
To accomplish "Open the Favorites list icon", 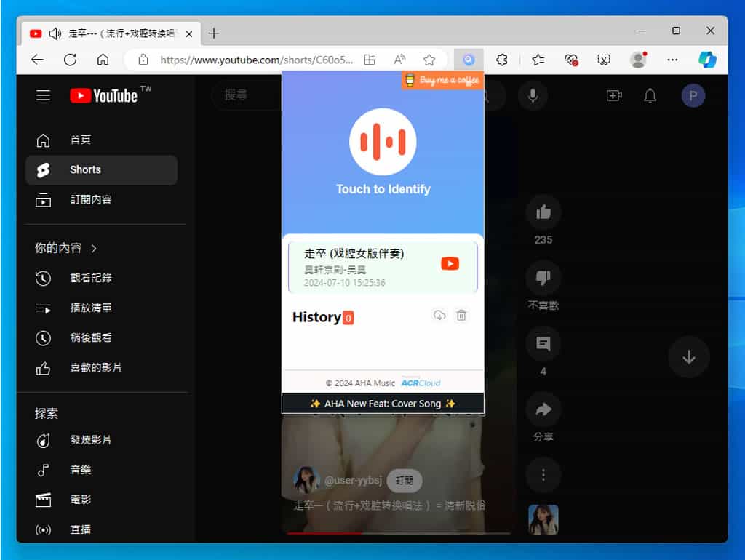I will pos(538,60).
